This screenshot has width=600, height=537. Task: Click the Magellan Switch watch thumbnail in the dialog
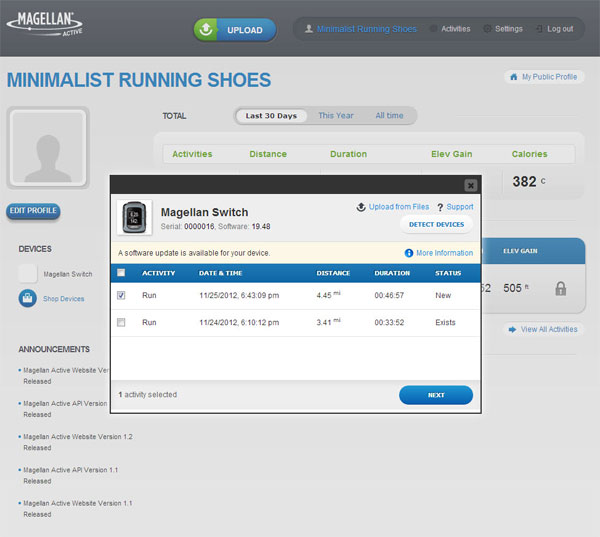(134, 217)
